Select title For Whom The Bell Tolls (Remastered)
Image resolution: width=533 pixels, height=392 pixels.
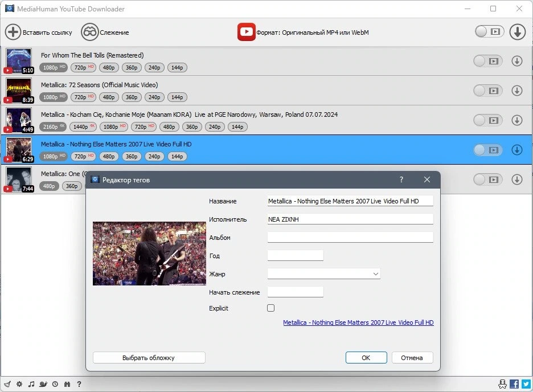(x=92, y=55)
